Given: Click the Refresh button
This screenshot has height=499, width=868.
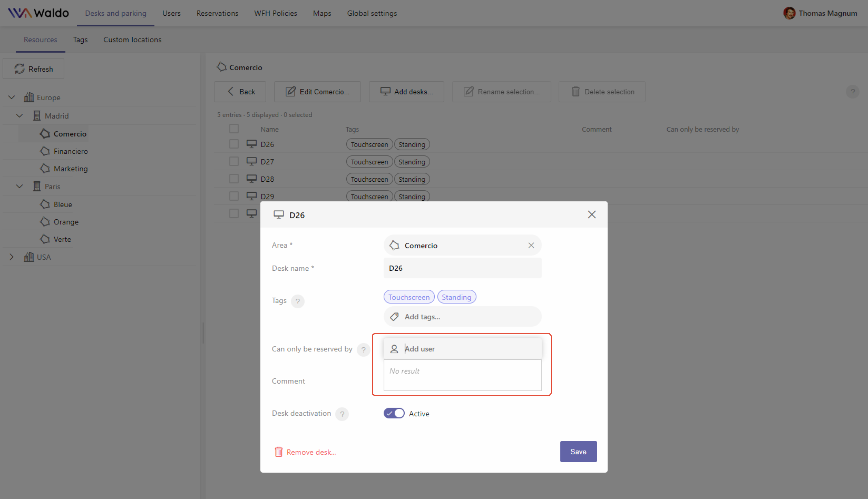Looking at the screenshot, I should point(34,69).
